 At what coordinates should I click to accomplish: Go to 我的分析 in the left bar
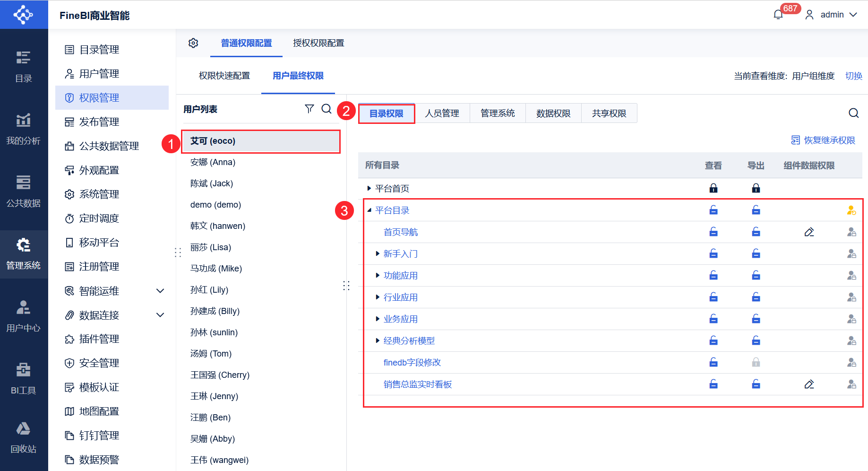coord(24,129)
